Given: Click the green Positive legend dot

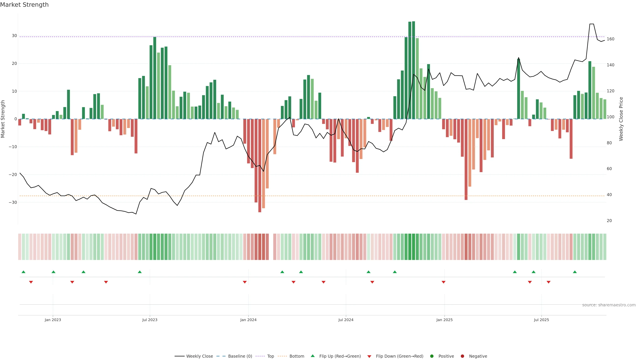Looking at the screenshot, I should point(432,356).
